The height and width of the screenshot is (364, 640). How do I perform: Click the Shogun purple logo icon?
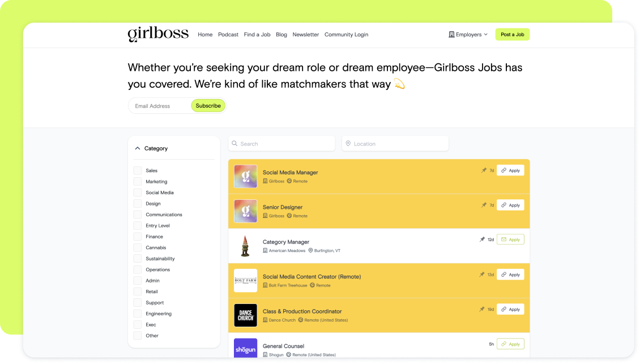click(x=245, y=347)
